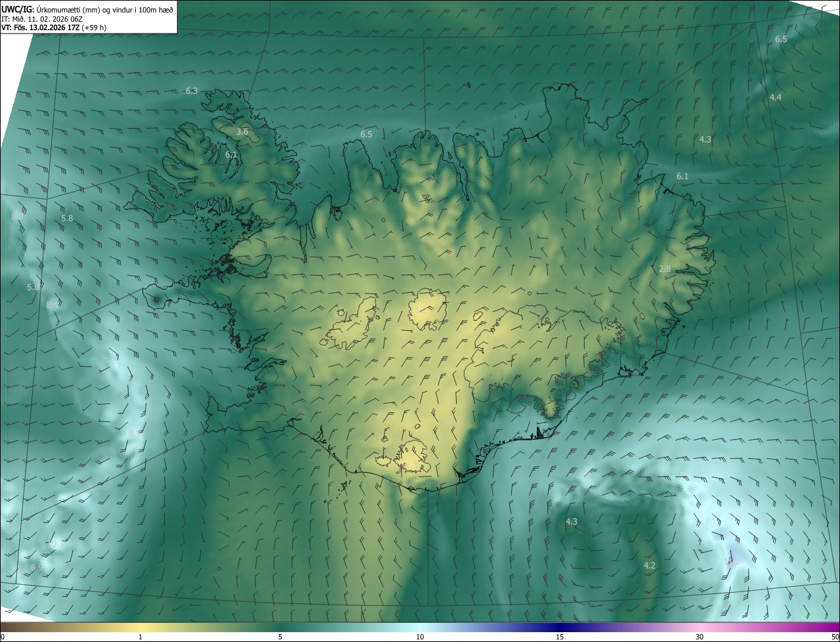Click the light pink band above the 30 tick
Viewport: 840px width, 642px height.
[x=700, y=627]
